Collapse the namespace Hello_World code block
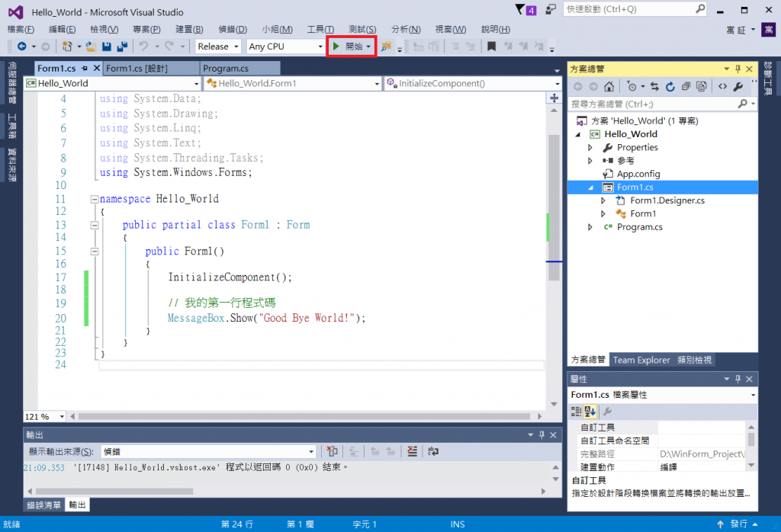Image resolution: width=781 pixels, height=532 pixels. tap(94, 199)
